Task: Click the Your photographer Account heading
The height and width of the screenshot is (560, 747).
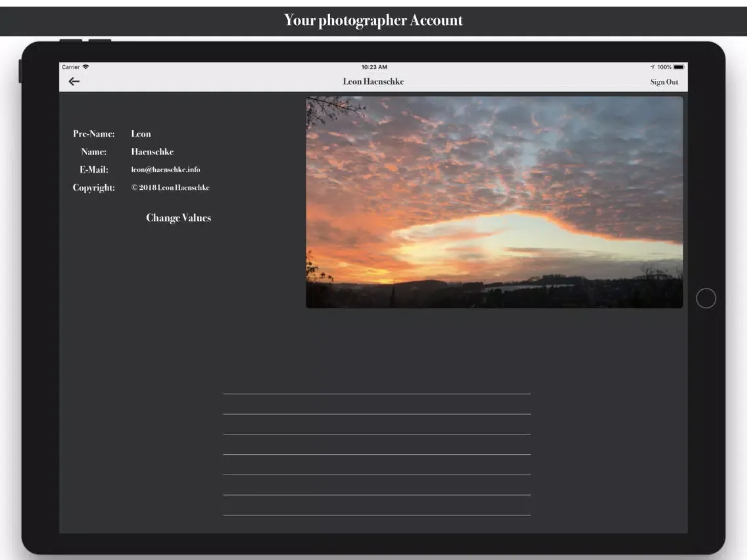Action: (x=373, y=20)
